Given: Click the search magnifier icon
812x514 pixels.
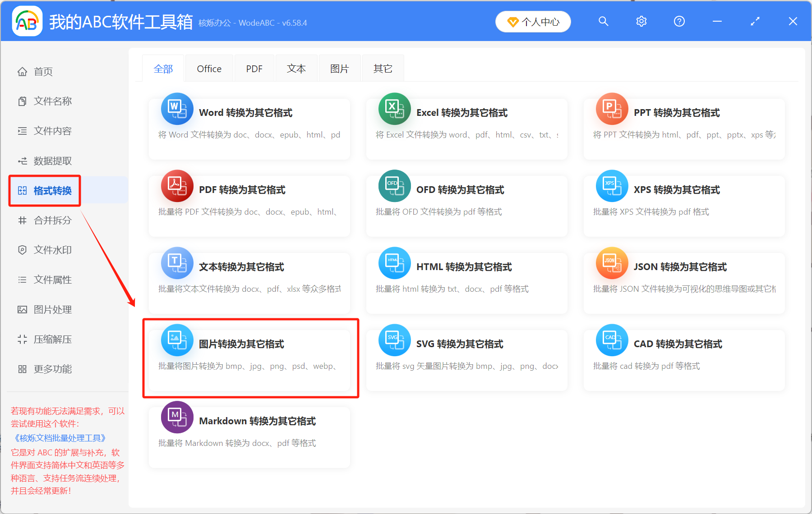Looking at the screenshot, I should pyautogui.click(x=603, y=21).
